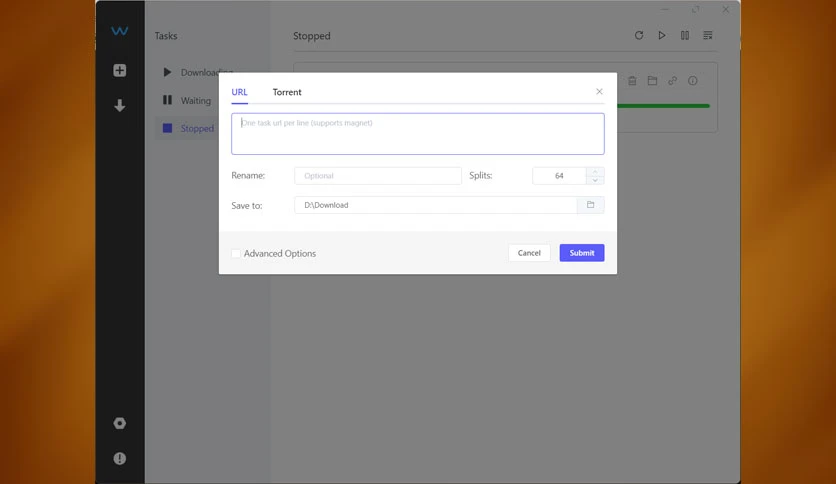Enable Advanced Options checkbox
The image size is (836, 484).
point(236,254)
